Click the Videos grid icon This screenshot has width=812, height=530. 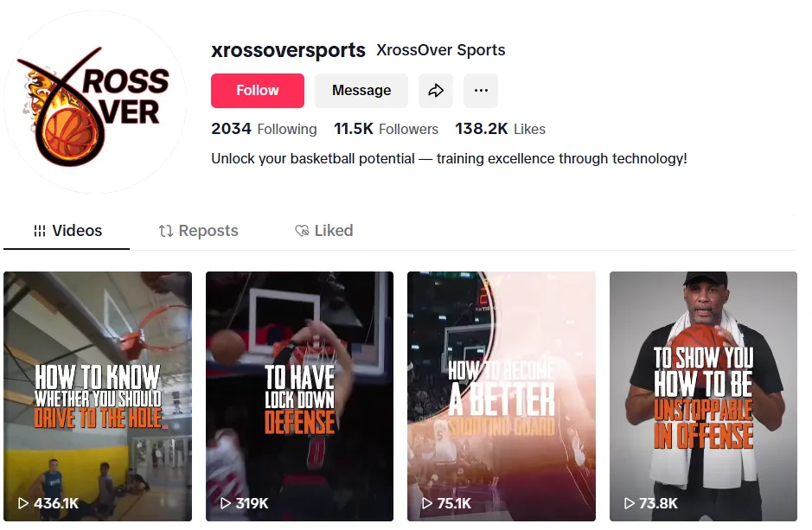coord(40,231)
